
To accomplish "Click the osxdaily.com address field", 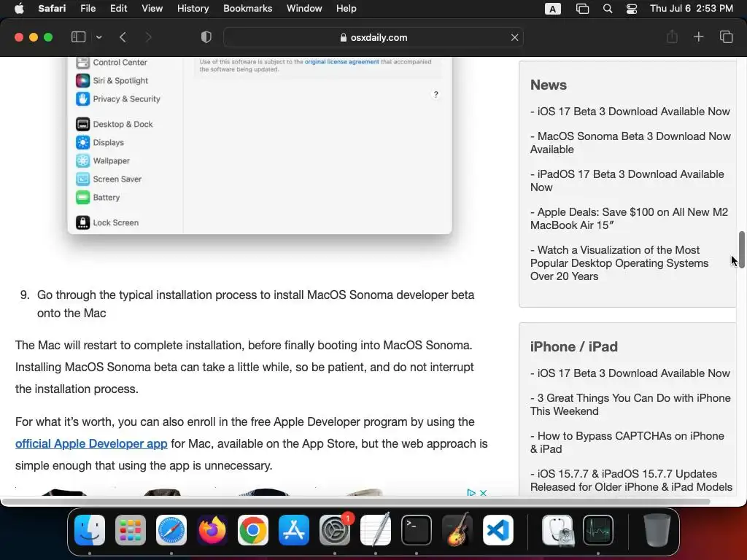I will click(x=373, y=37).
